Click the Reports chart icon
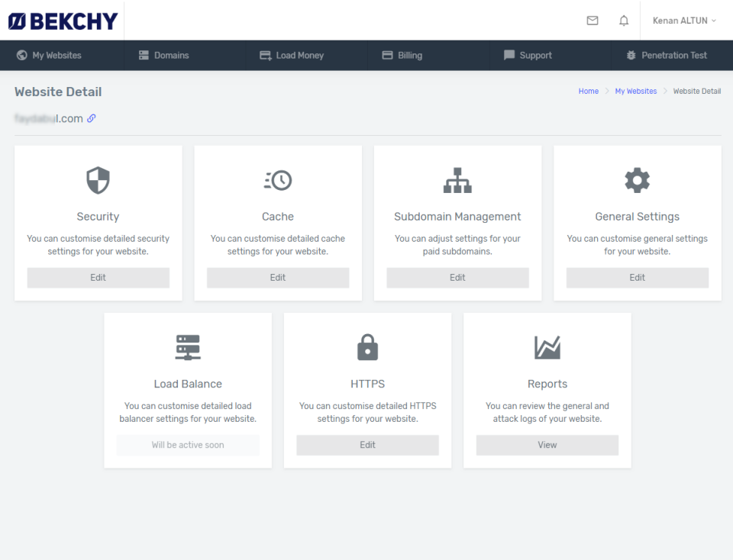This screenshot has height=560, width=733. [547, 347]
